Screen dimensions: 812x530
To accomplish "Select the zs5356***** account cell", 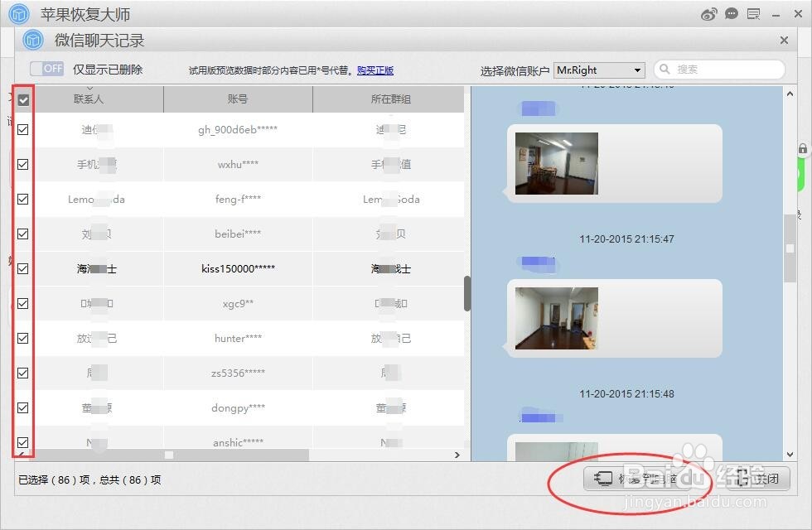I will point(239,373).
